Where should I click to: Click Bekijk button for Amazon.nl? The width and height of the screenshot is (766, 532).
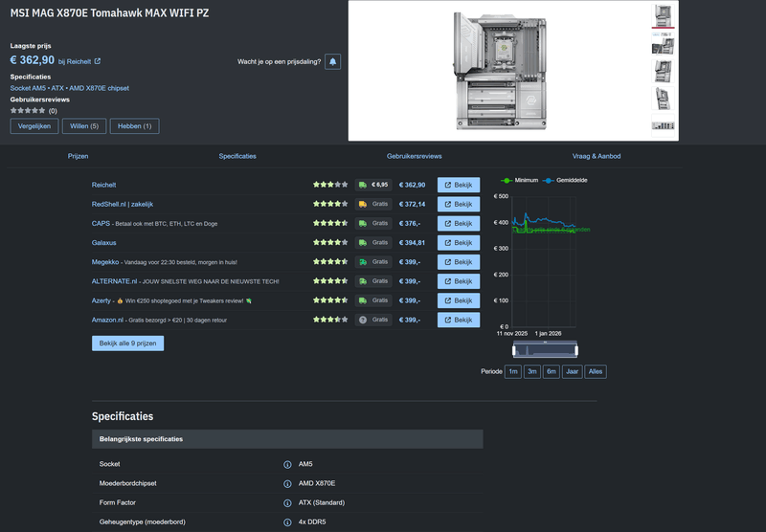pyautogui.click(x=459, y=321)
